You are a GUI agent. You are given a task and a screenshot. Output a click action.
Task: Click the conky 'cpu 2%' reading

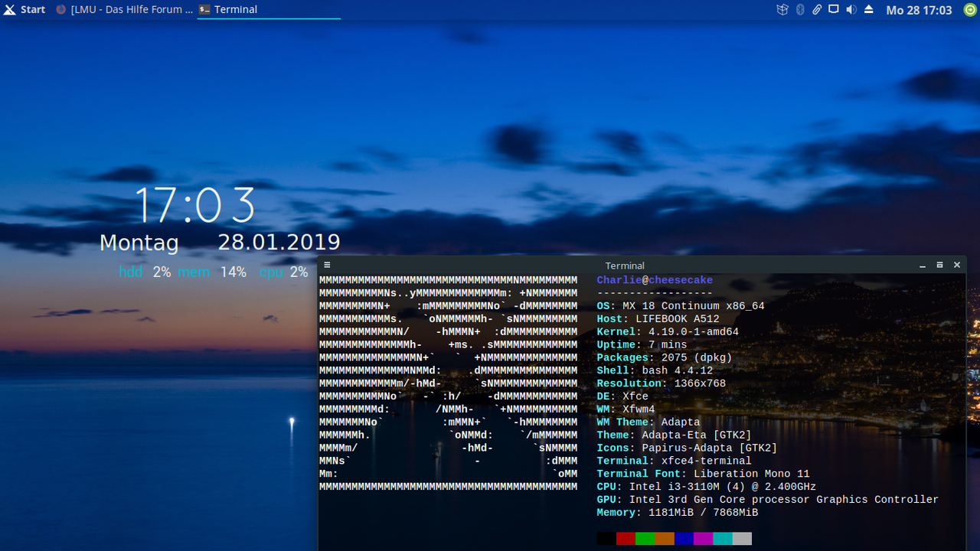(283, 272)
